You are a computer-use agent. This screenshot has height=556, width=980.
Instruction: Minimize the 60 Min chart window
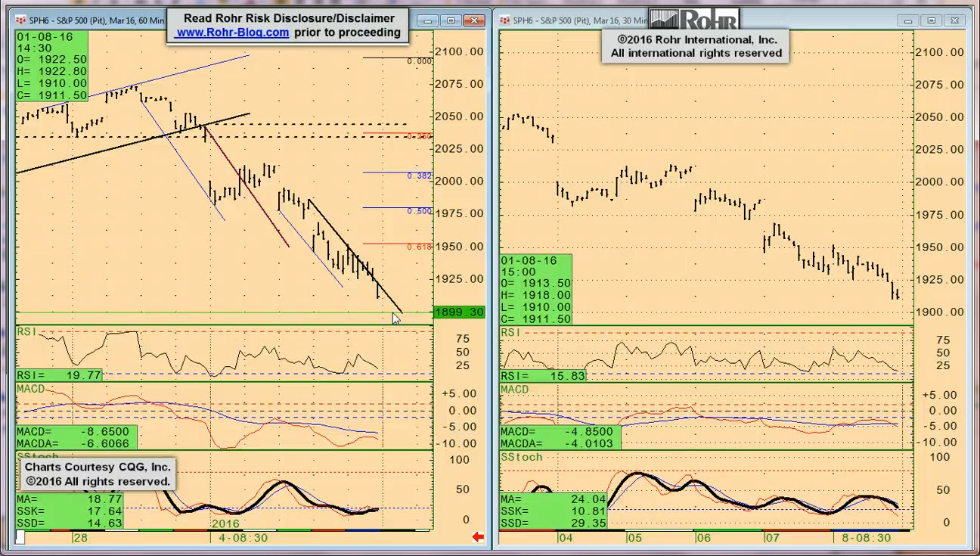pos(427,20)
